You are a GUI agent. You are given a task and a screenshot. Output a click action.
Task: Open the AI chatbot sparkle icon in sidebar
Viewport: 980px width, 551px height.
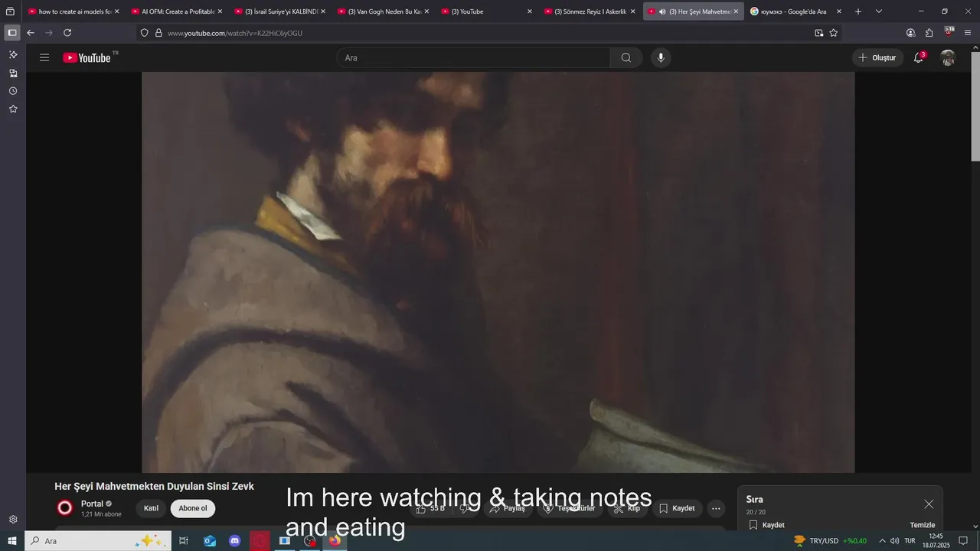click(13, 55)
